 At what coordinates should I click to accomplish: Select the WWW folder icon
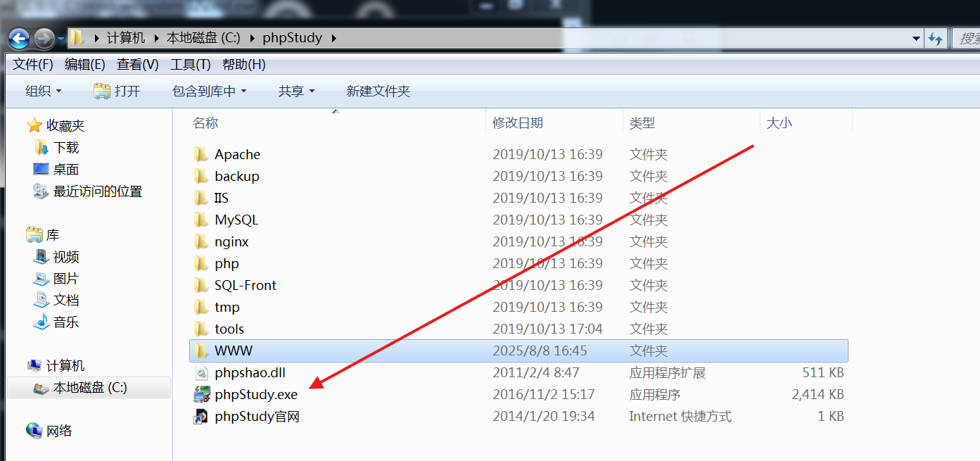(202, 351)
